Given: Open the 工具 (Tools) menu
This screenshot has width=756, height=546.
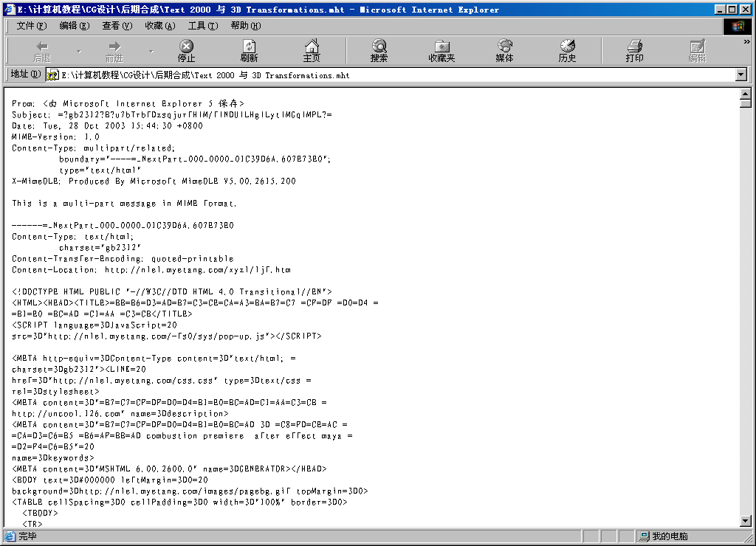Looking at the screenshot, I should click(x=202, y=26).
